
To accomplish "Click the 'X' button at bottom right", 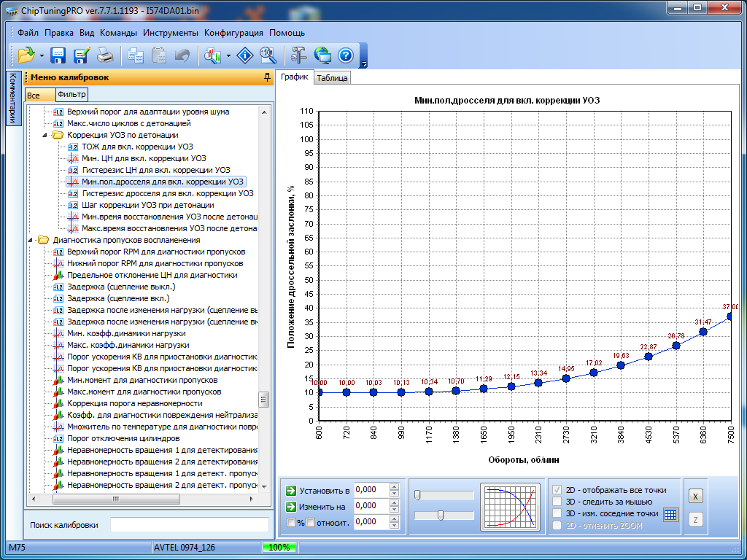I will pos(696,497).
